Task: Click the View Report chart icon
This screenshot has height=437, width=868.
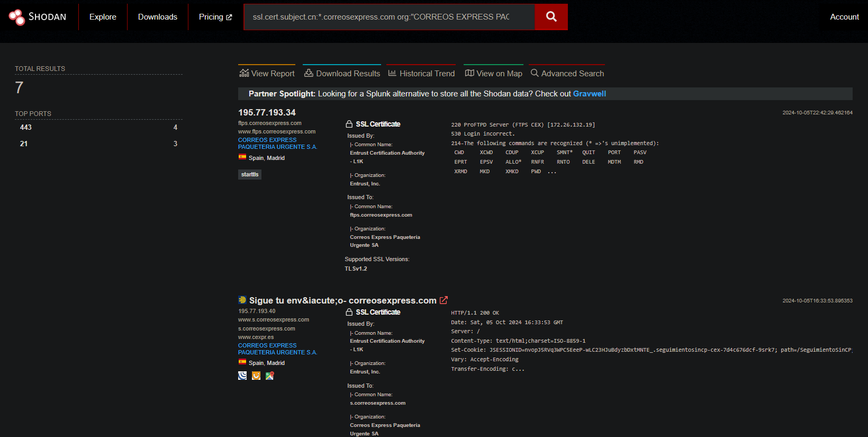Action: [244, 73]
